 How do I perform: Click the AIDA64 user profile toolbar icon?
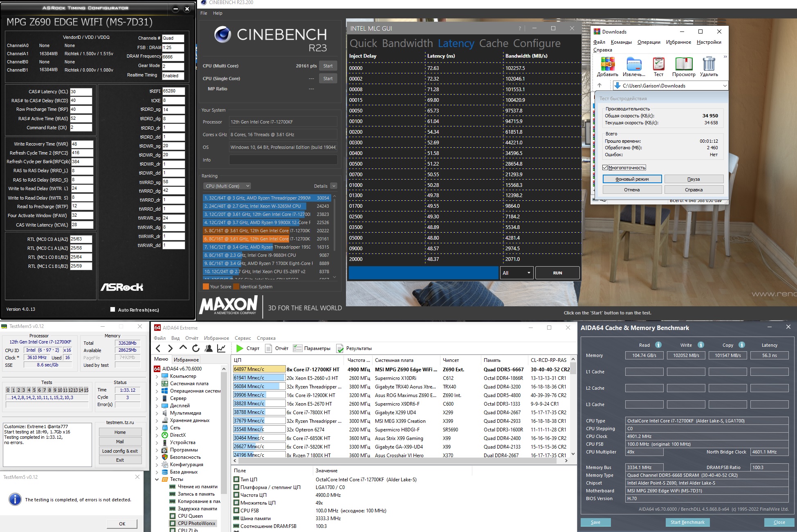209,348
